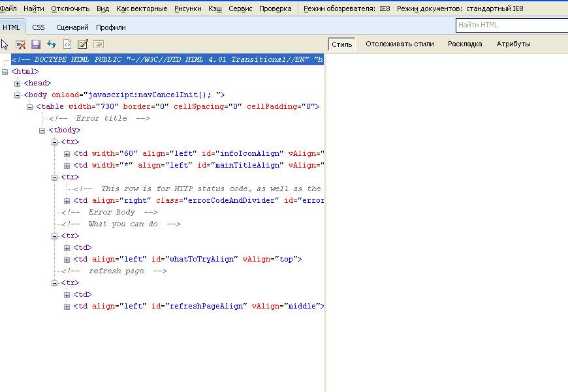This screenshot has height=392, width=568.
Task: Select the Раскладка pane button
Action: coord(465,44)
